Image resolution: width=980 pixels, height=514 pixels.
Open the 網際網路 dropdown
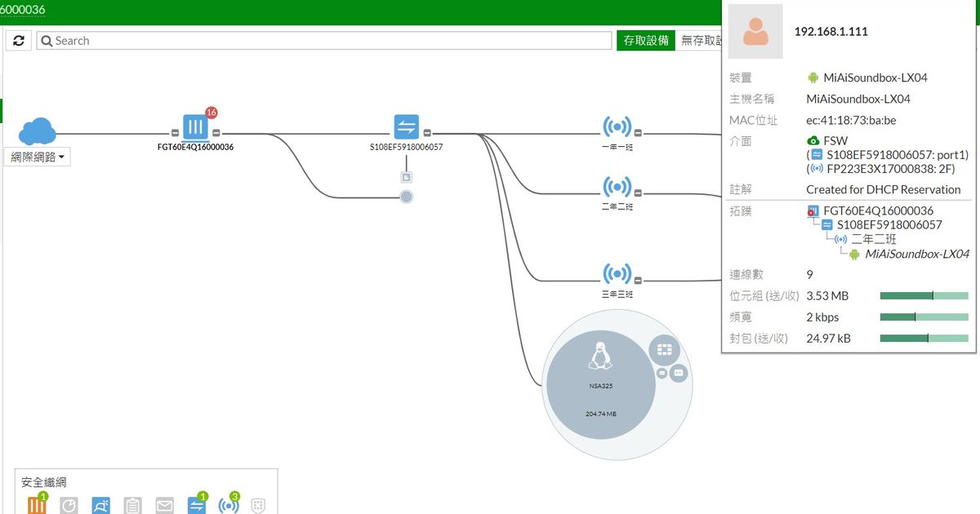pos(38,157)
